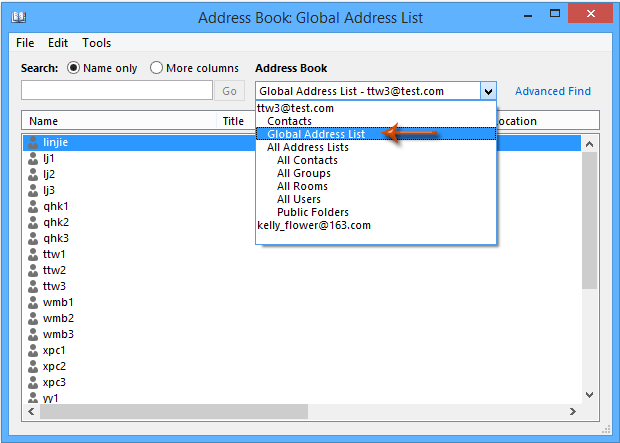Screen dimensions: 620x443
Task: Open the Advanced Find link
Action: tap(553, 91)
